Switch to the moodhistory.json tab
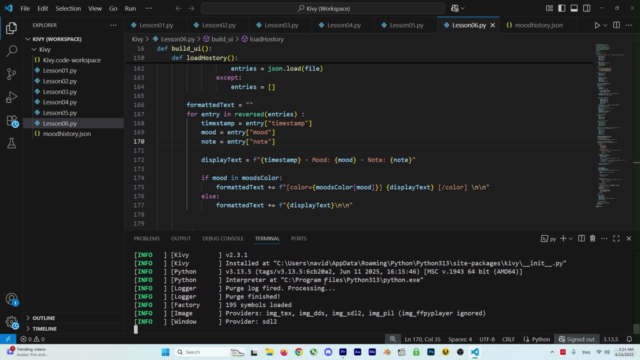 (538, 25)
